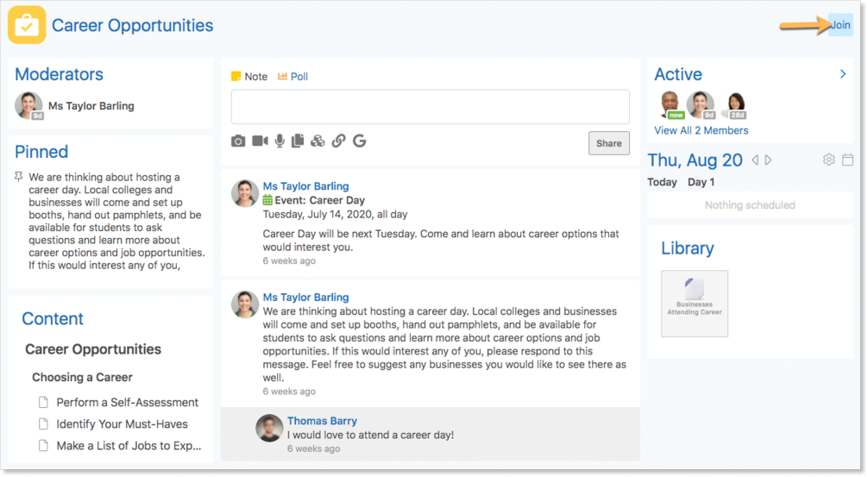Viewport: 868px width, 477px height.
Task: Open Perform a Self-Assessment content item
Action: (127, 402)
